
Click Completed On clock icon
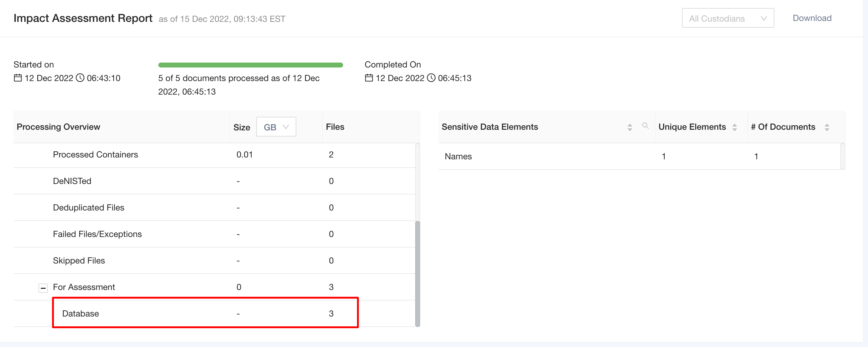[x=431, y=78]
